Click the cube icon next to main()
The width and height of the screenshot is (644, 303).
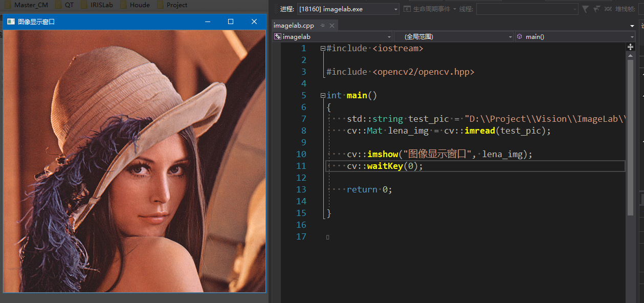tap(519, 36)
